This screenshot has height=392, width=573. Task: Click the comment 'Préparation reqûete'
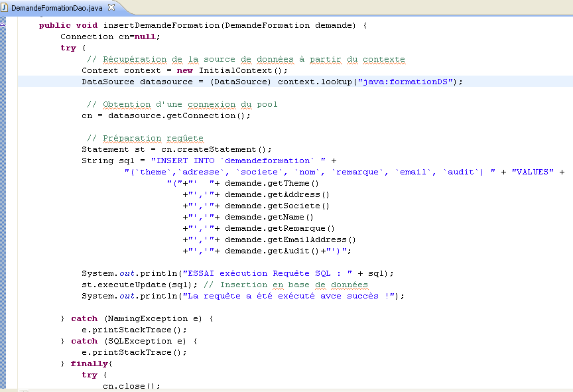coord(145,138)
